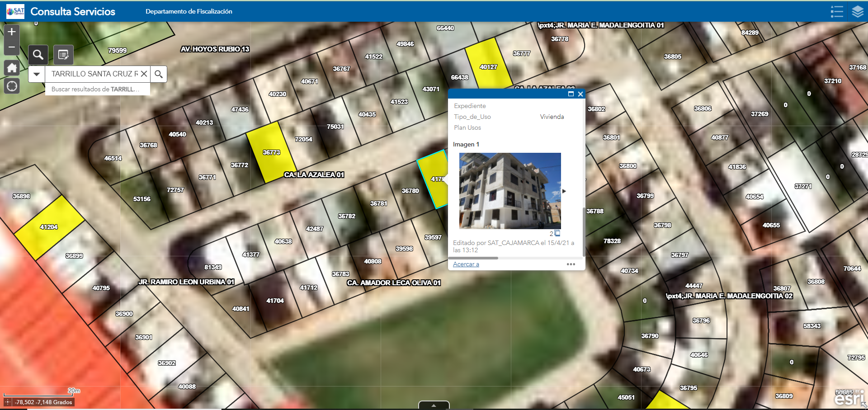This screenshot has width=868, height=410.
Task: Open the edit form widget
Action: pyautogui.click(x=63, y=55)
